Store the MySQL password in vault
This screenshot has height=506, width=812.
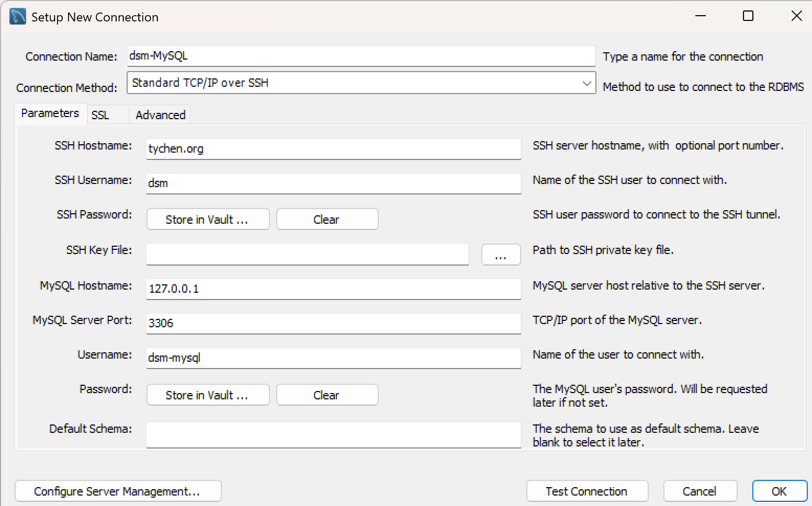pos(208,395)
